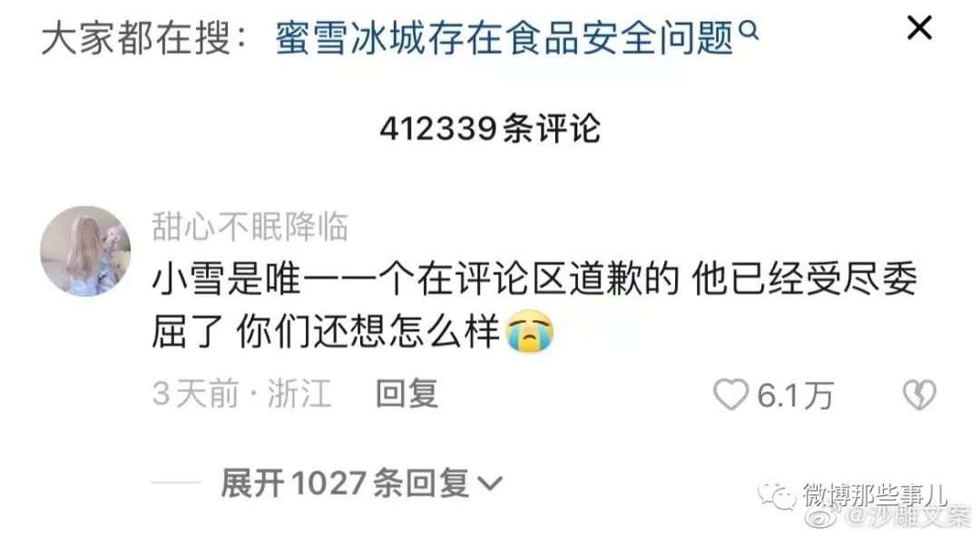The image size is (980, 539).
Task: Select the comment text about 小雪道歉
Action: pyautogui.click(x=534, y=305)
